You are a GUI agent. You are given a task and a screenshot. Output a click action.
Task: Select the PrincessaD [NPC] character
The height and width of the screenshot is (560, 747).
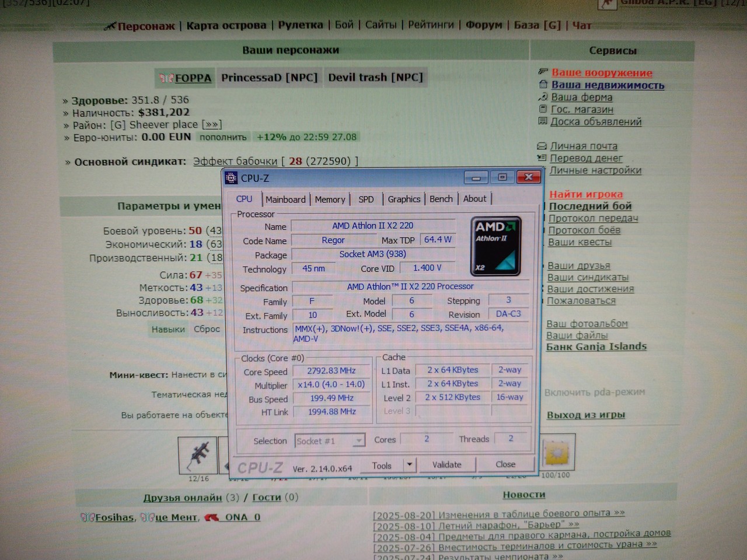pos(269,78)
